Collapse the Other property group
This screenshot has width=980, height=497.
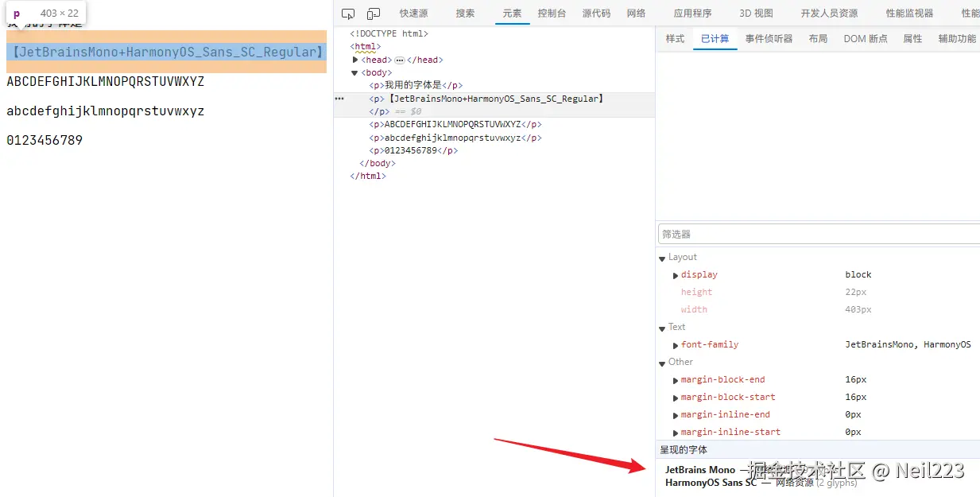click(x=662, y=363)
